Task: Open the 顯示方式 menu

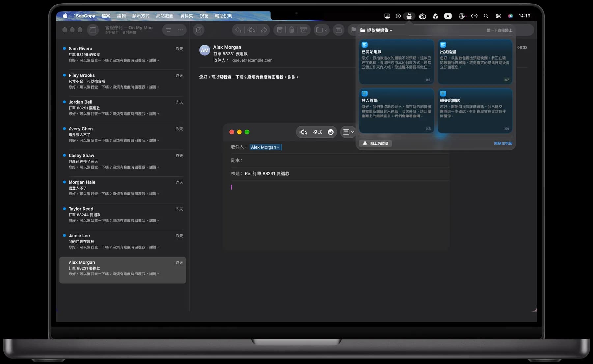Action: [x=141, y=16]
